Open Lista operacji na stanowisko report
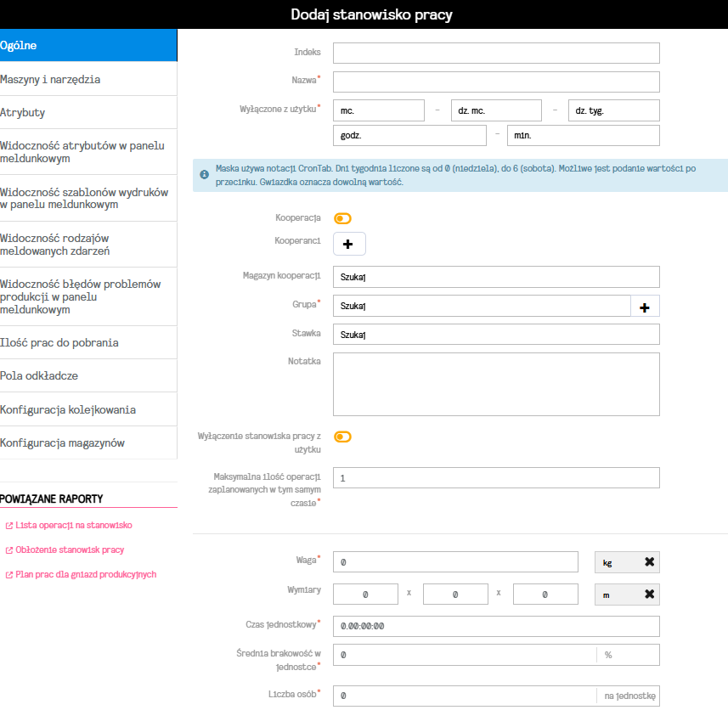 click(x=74, y=526)
